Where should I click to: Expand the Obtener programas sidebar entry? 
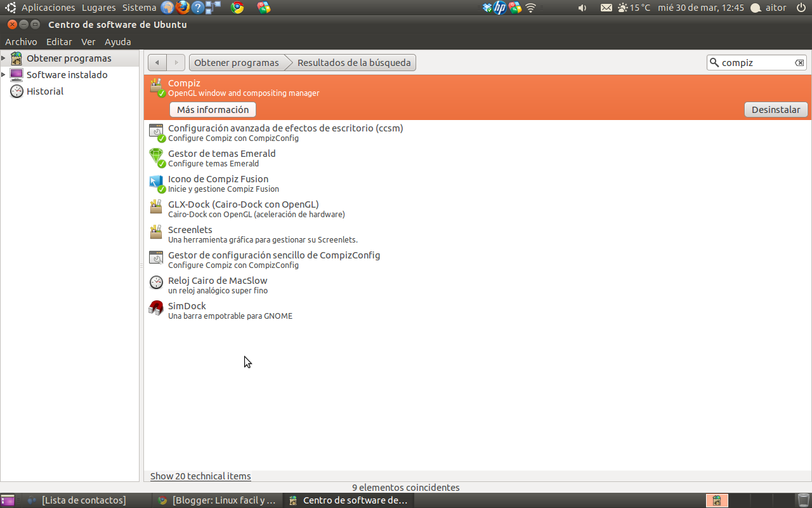pyautogui.click(x=5, y=58)
